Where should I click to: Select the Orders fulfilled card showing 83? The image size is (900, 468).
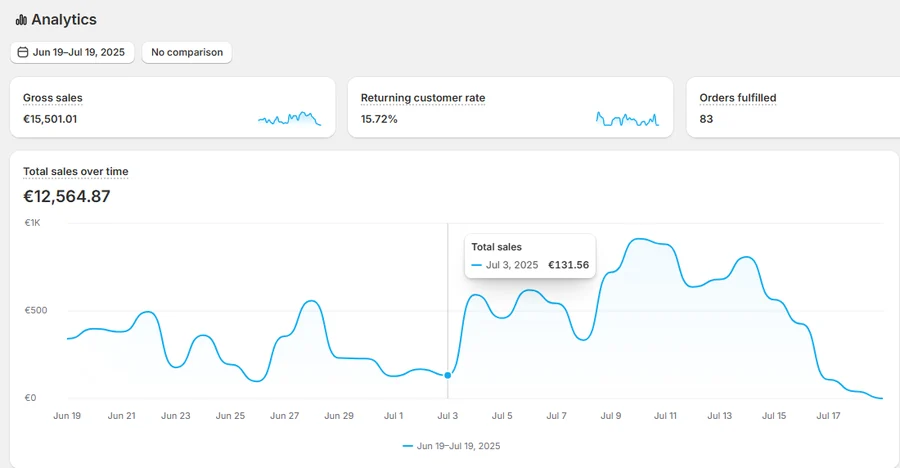[x=793, y=107]
